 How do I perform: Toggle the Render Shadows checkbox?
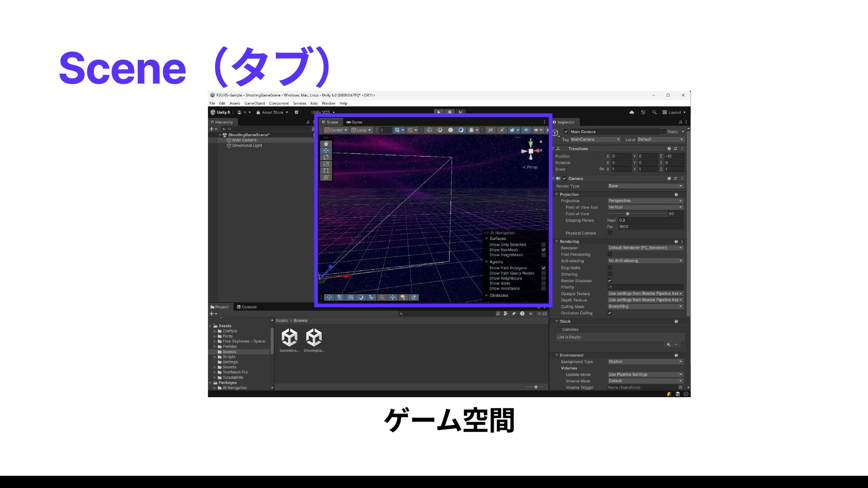click(x=610, y=281)
